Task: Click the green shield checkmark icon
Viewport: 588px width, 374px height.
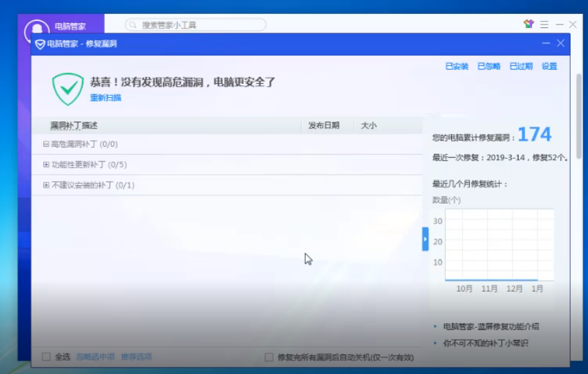Action: point(68,88)
